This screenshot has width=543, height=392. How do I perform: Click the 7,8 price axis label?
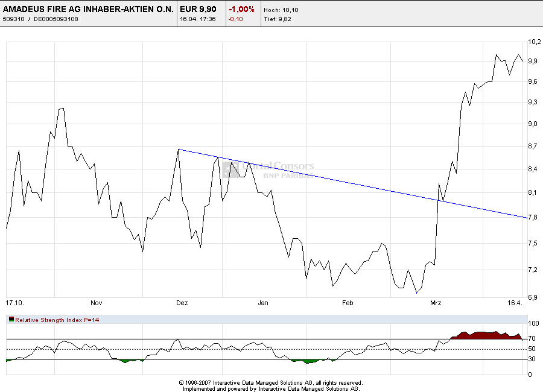point(533,217)
